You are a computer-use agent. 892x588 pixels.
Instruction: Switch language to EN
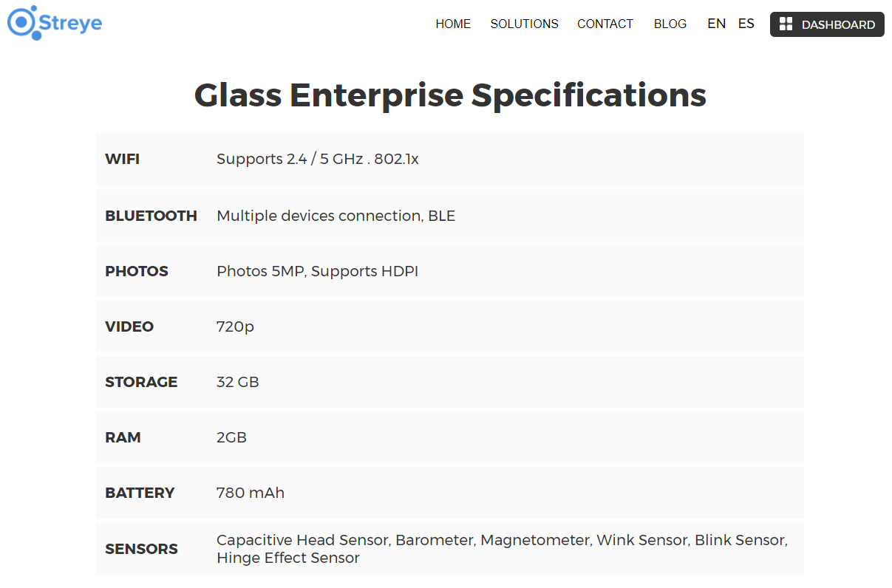tap(717, 24)
